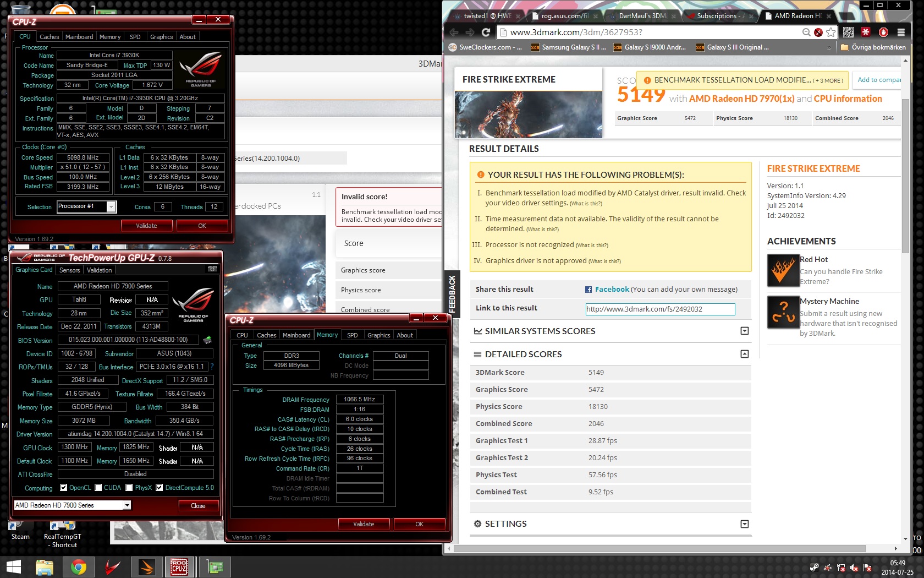The image size is (924, 578).
Task: Click AMD Radeon HD 7970 link
Action: click(x=741, y=99)
